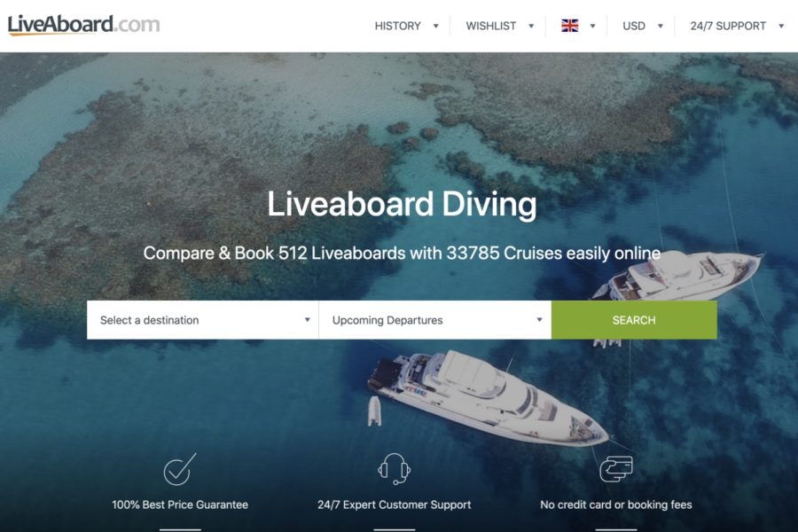
Task: Click the credit card no-fees icon
Action: [x=616, y=468]
